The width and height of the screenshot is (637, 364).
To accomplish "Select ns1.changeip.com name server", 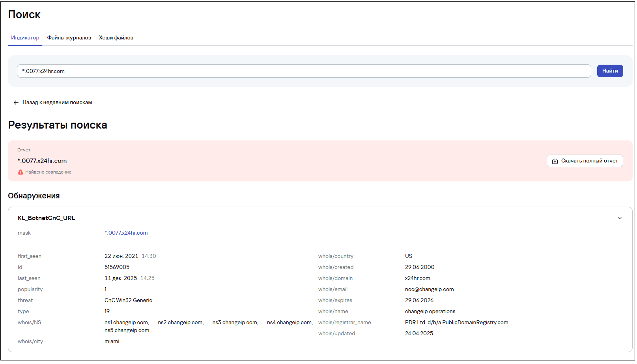I will [x=127, y=323].
